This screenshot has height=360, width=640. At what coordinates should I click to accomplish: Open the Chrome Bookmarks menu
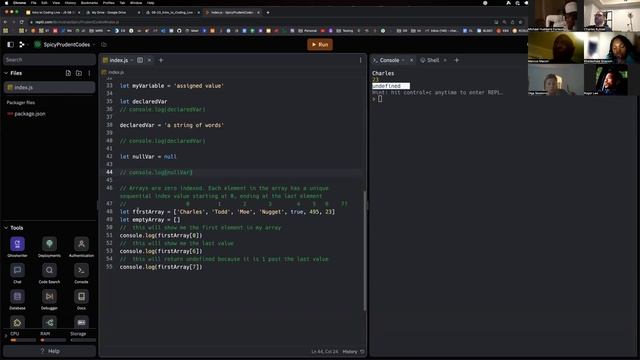click(89, 3)
